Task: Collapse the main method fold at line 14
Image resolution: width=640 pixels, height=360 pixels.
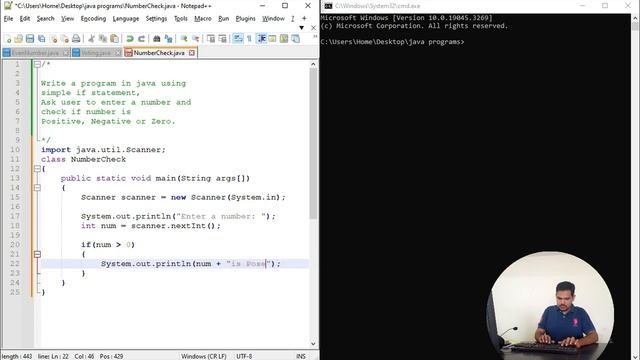Action: [37, 188]
